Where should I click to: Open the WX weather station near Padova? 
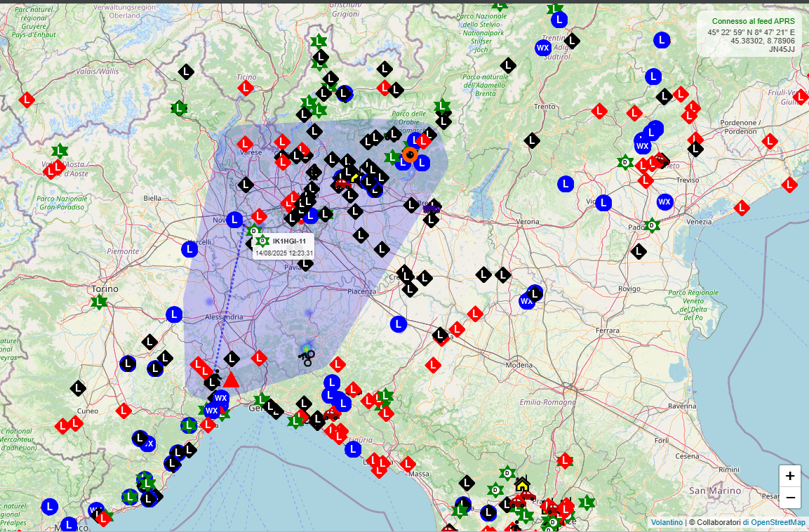coord(664,201)
